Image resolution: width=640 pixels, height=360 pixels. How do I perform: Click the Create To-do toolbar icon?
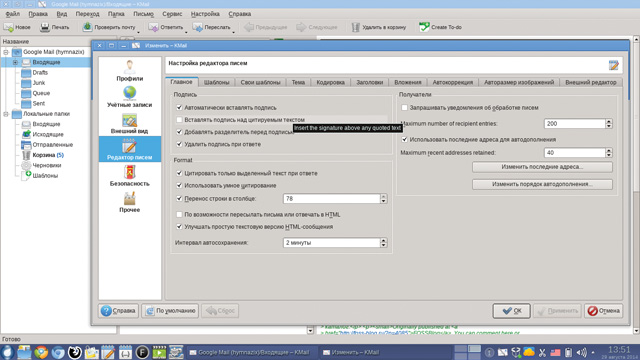point(424,27)
